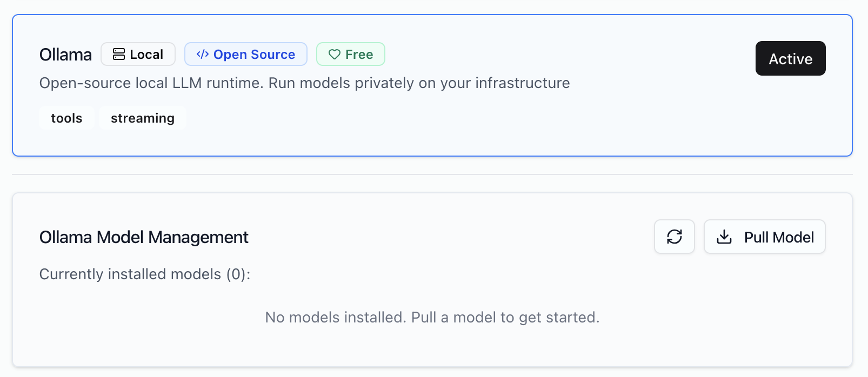
Task: Click the heart icon in the Free badge
Action: pos(335,54)
